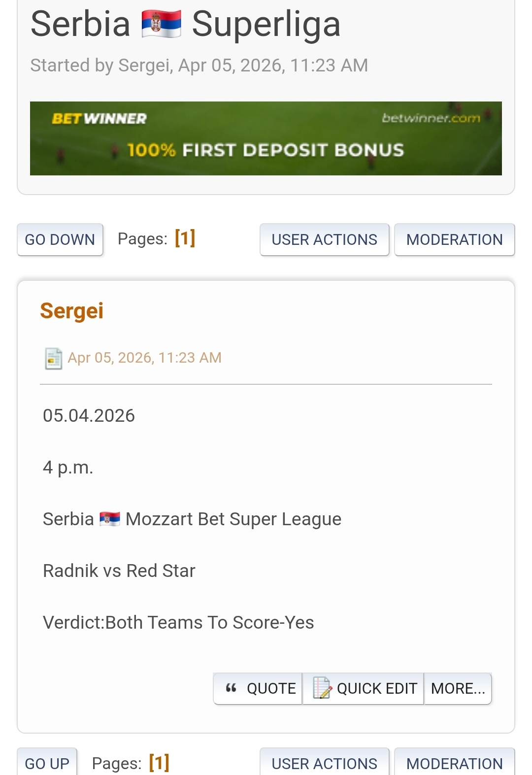Expand the More... post options

tap(458, 688)
